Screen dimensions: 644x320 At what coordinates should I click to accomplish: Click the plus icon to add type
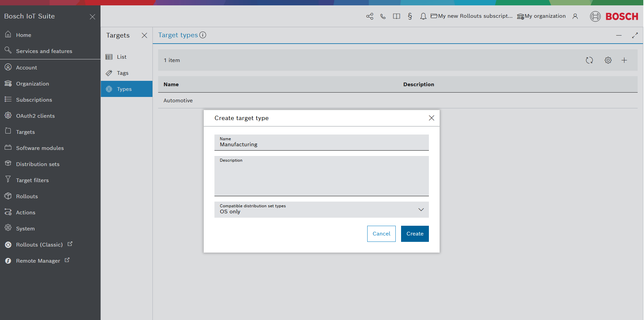click(624, 60)
